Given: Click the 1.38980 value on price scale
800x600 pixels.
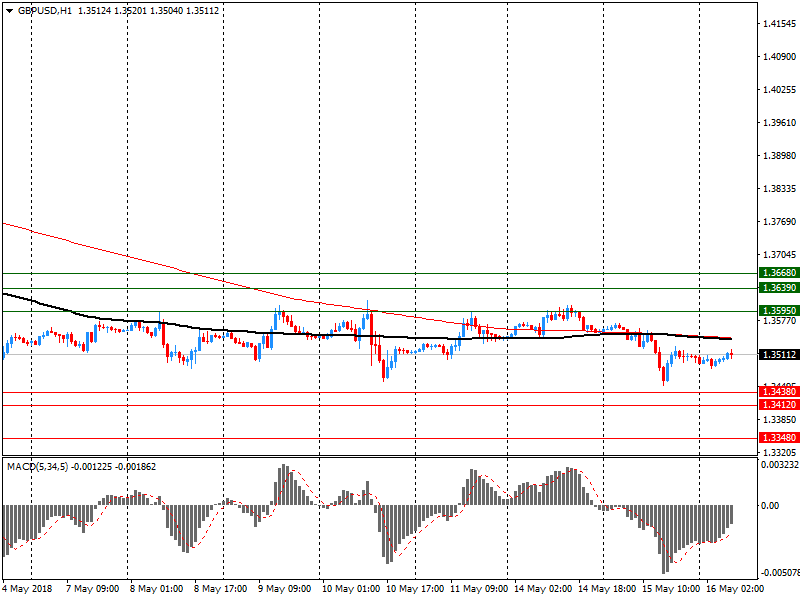Looking at the screenshot, I should point(778,156).
